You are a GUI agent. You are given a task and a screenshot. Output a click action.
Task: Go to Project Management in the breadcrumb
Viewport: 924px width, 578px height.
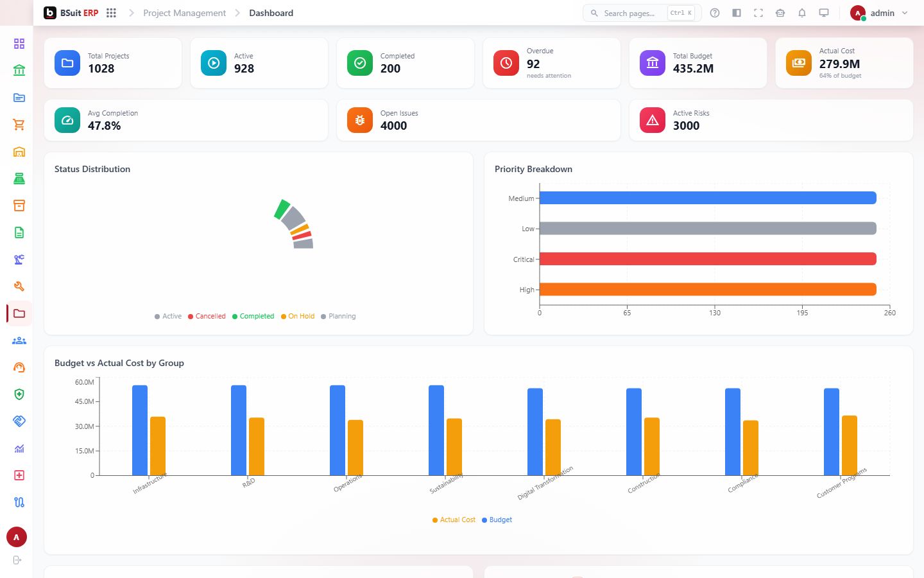coord(184,13)
